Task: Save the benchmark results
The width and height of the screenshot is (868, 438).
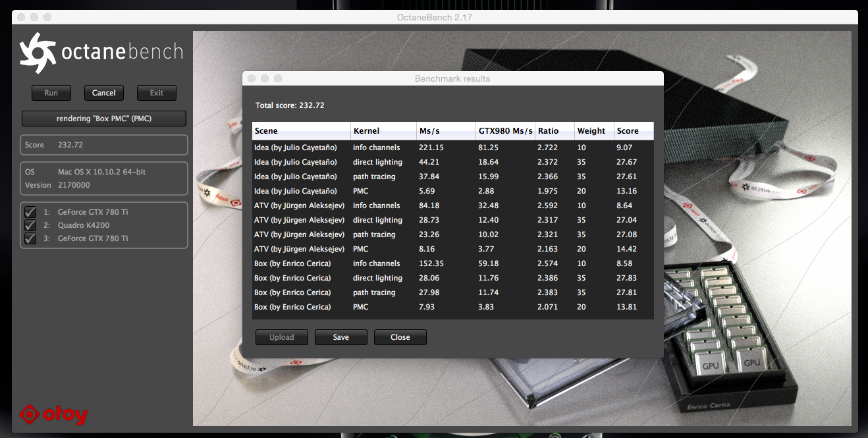Action: [x=341, y=337]
